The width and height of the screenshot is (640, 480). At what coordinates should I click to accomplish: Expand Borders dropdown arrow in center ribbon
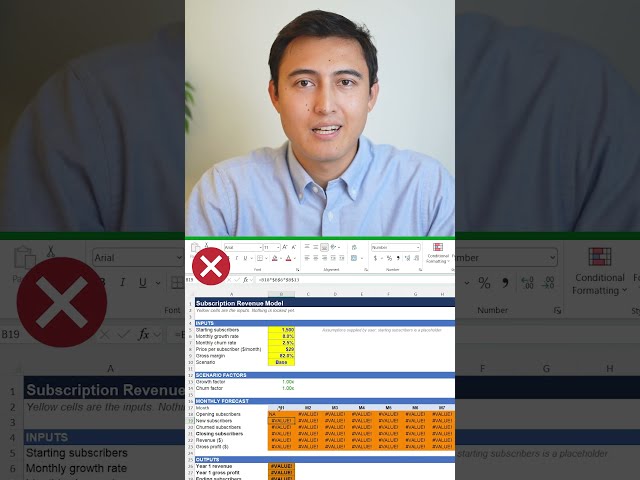click(265, 258)
